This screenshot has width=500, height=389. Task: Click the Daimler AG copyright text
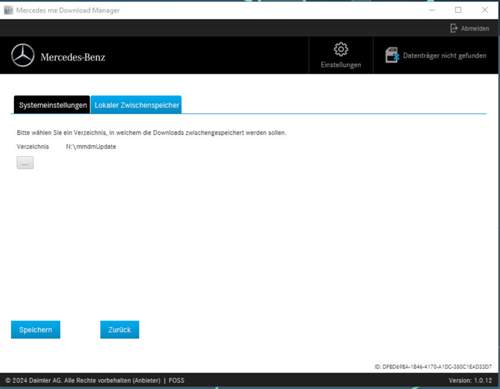[83, 380]
